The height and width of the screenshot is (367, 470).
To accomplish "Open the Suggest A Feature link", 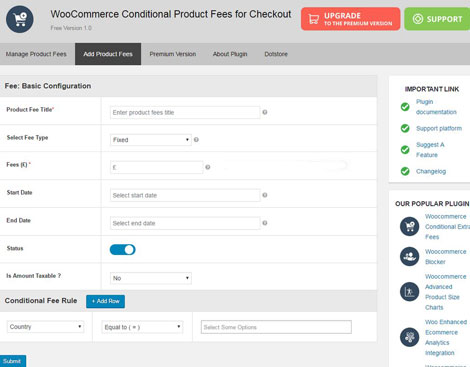I will 430,150.
